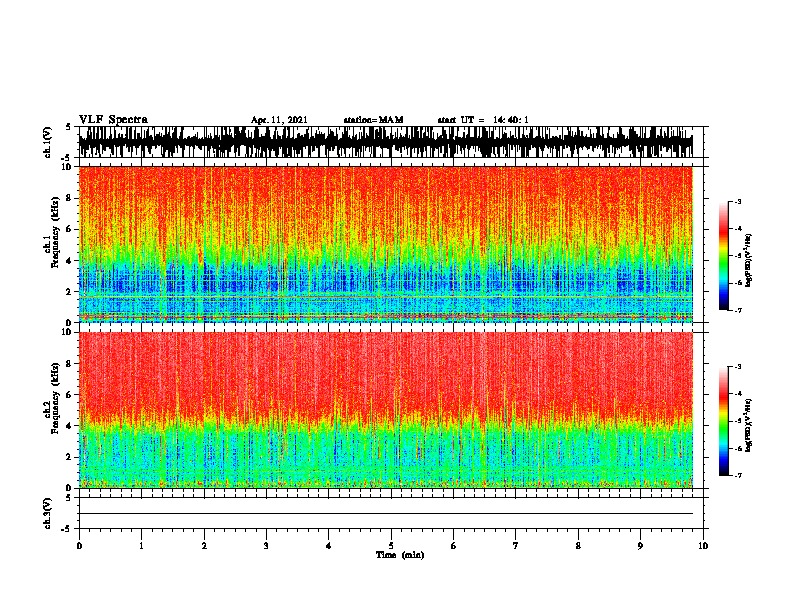Click time axis tick label '0'

(79, 546)
